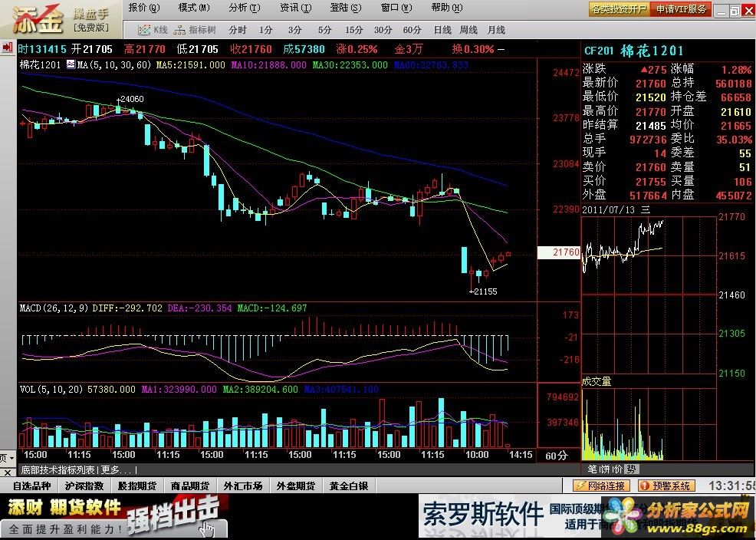Click the 棉花1201 chart title
This screenshot has height=540, width=756.
(x=41, y=64)
